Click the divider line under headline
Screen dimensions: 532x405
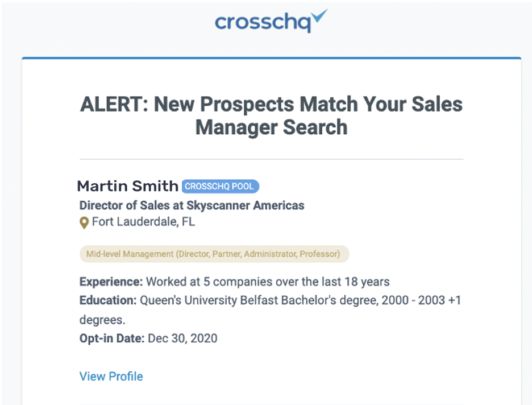coord(272,159)
